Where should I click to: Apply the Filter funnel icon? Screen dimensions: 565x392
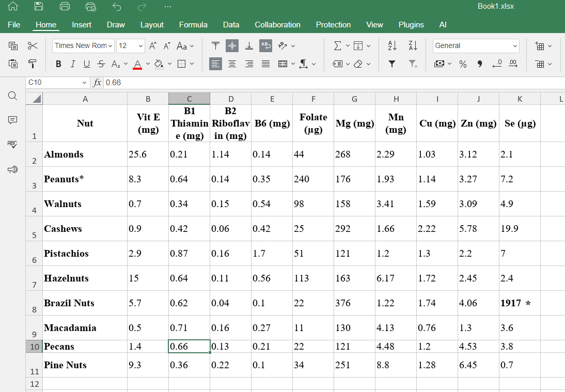392,64
